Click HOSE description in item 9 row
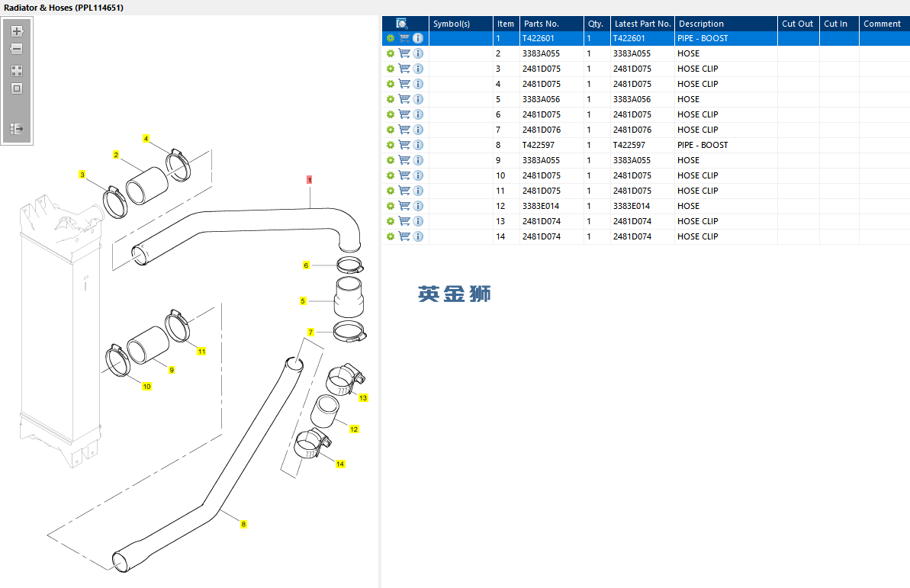910x588 pixels. (x=688, y=160)
